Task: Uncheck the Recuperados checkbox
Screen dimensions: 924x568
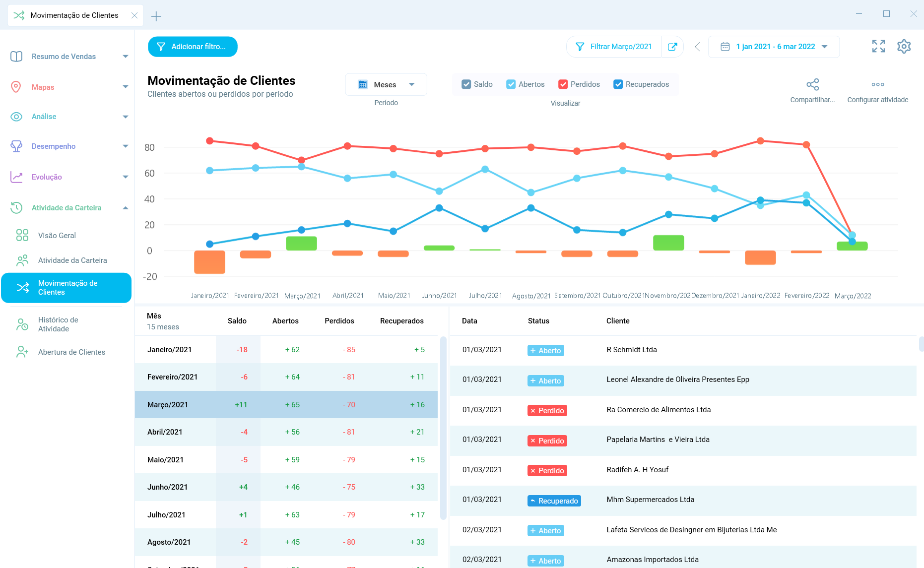Action: pyautogui.click(x=618, y=84)
